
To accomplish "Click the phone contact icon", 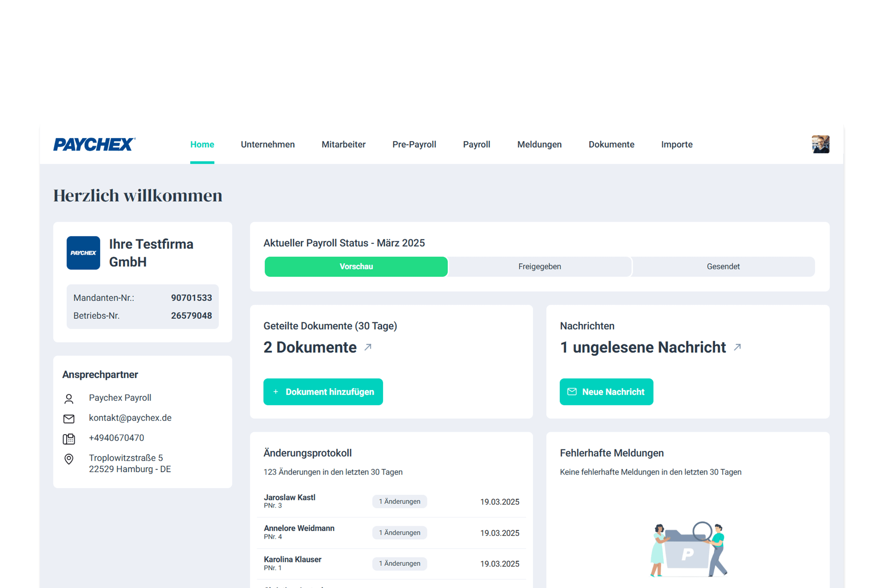I will pos(69,439).
